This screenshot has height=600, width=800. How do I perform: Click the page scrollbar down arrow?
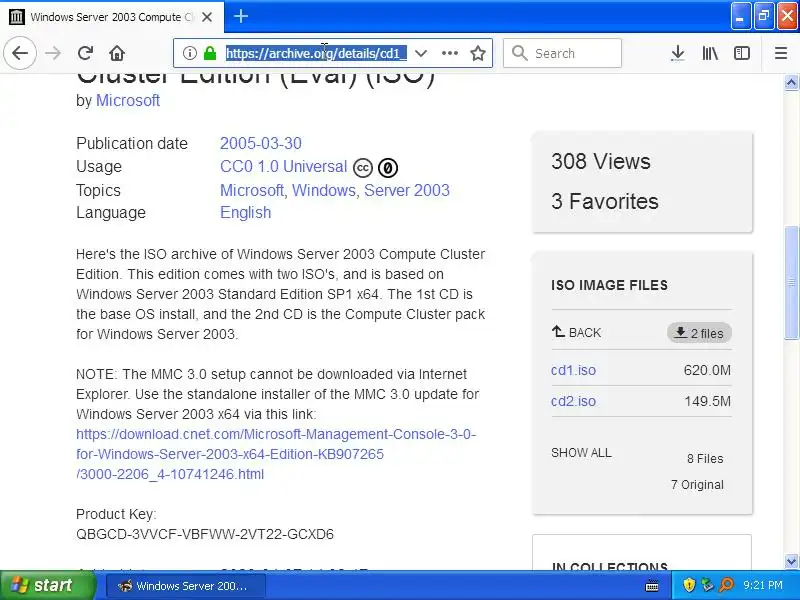tap(791, 562)
